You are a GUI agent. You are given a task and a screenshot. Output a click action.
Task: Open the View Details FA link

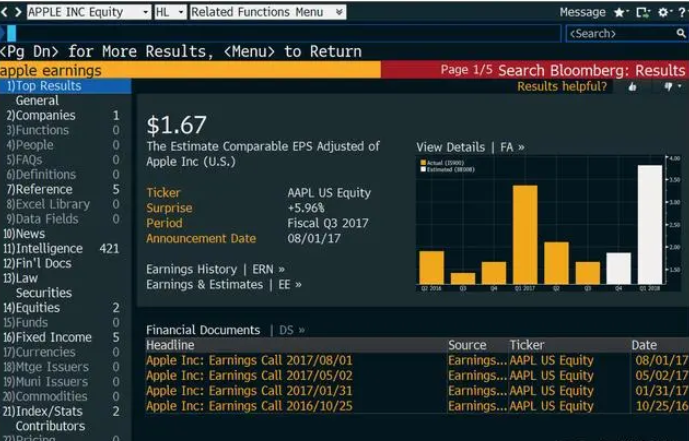(471, 147)
